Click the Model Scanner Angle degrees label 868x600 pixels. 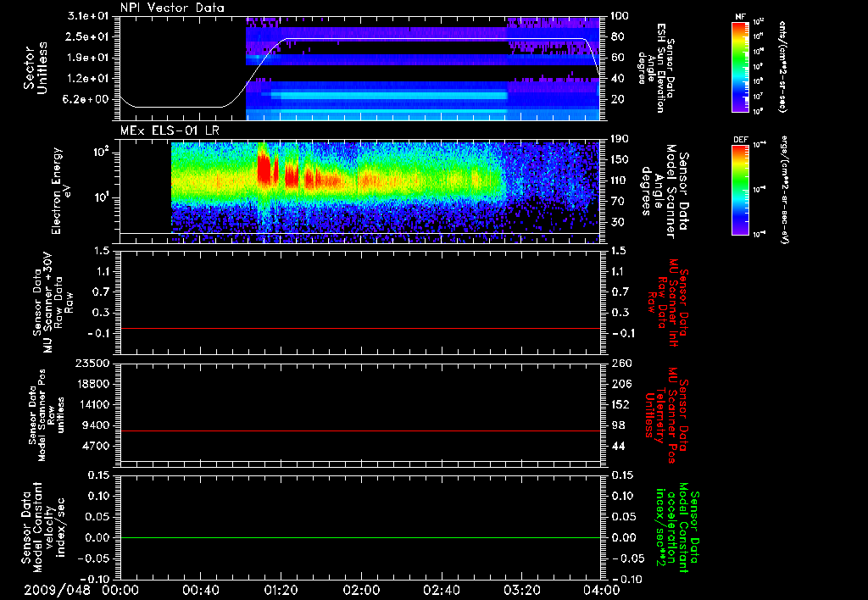(665, 192)
